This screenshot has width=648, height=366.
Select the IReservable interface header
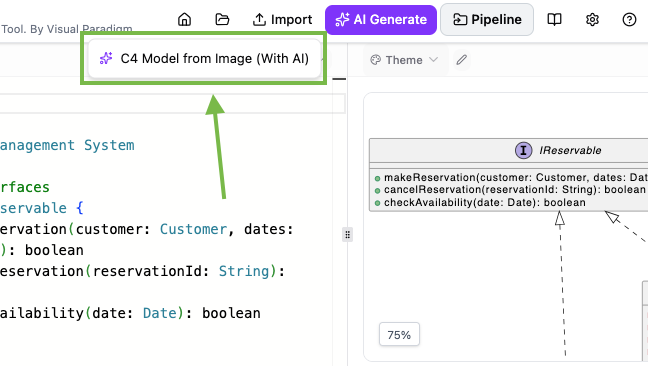(509, 150)
